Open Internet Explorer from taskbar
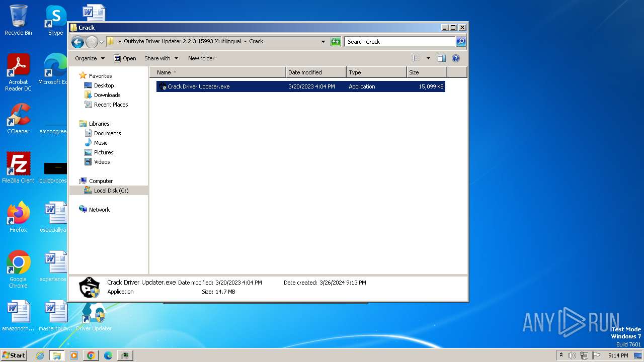The width and height of the screenshot is (644, 362). 40,355
